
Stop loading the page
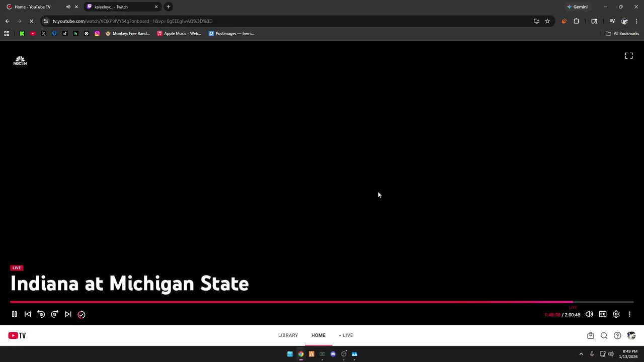[x=31, y=21]
